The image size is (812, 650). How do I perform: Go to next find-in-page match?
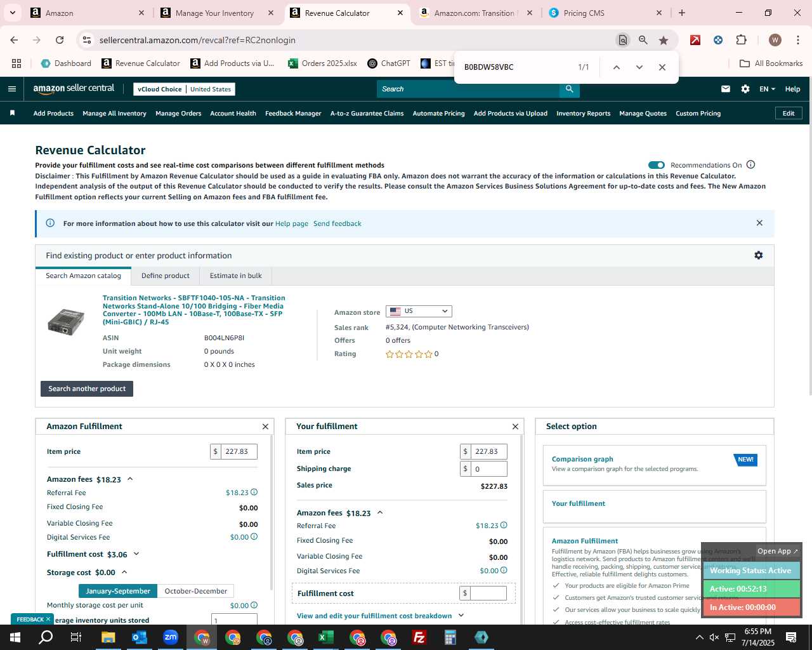[x=639, y=67]
